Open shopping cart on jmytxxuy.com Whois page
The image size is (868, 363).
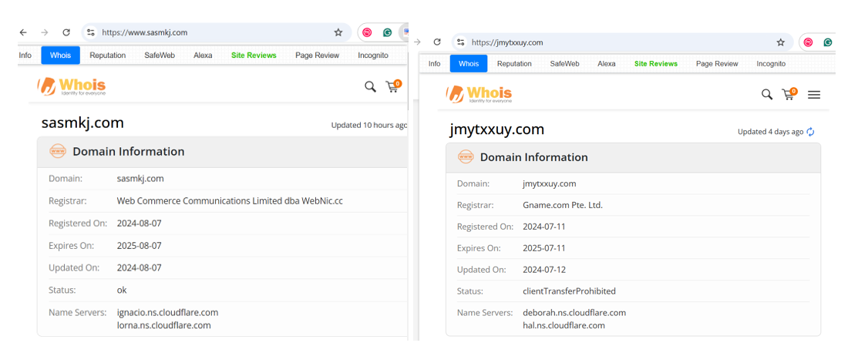(x=789, y=94)
